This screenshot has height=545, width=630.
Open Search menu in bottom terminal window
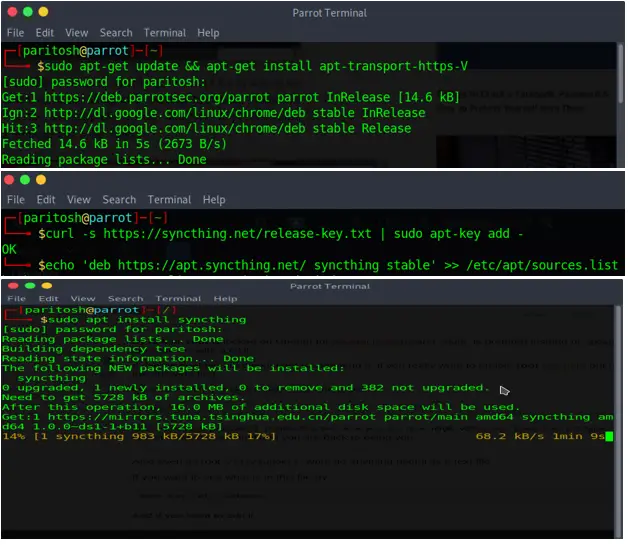(125, 299)
